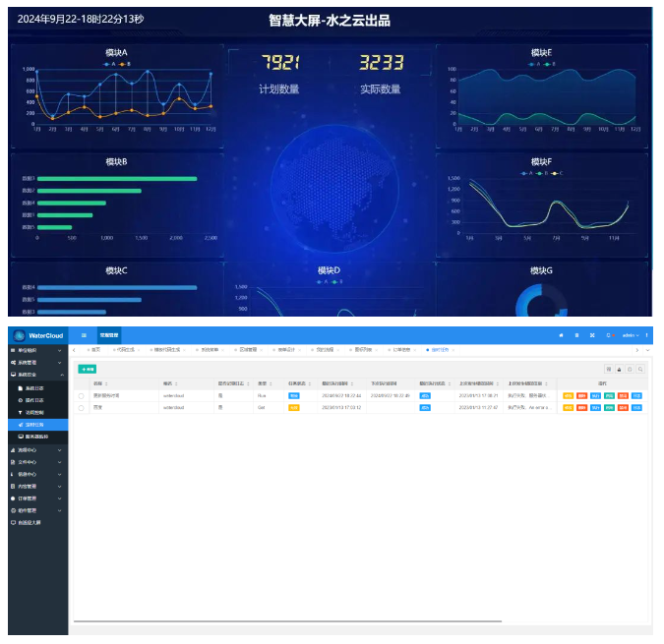Click the home icon in top bar
This screenshot has width=664, height=644.
561,335
